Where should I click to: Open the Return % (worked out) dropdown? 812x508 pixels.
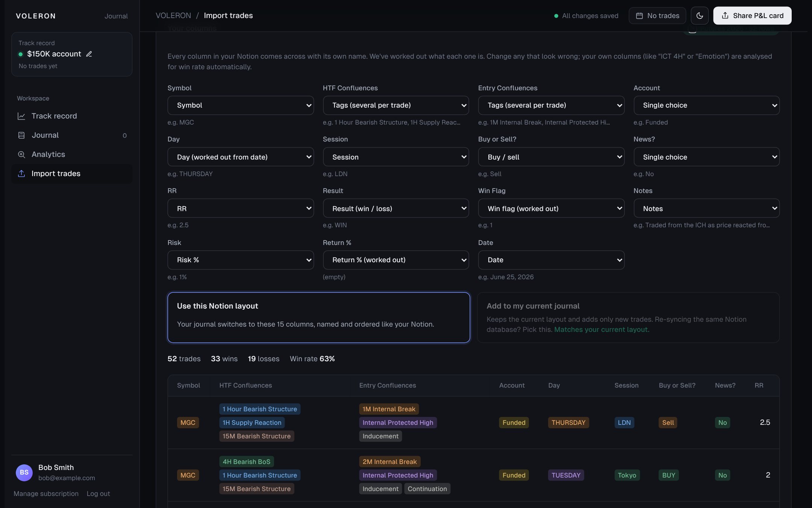coord(396,260)
